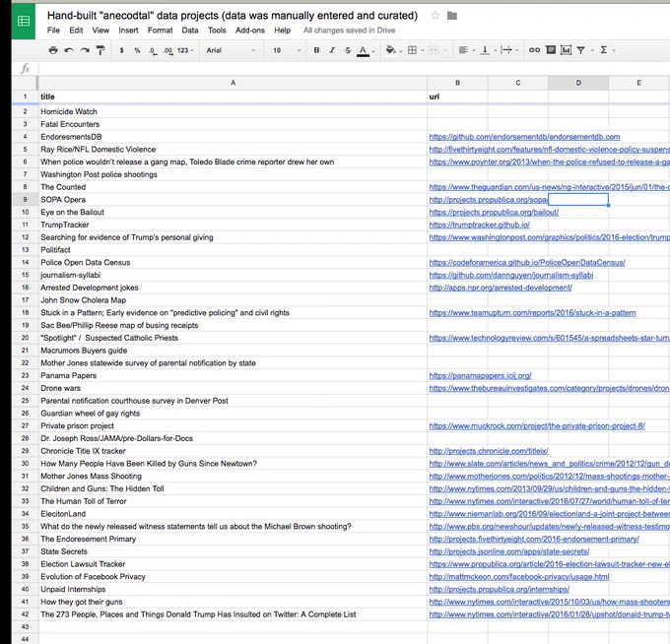670x644 pixels.
Task: Activate the Paint format tool
Action: [x=100, y=50]
